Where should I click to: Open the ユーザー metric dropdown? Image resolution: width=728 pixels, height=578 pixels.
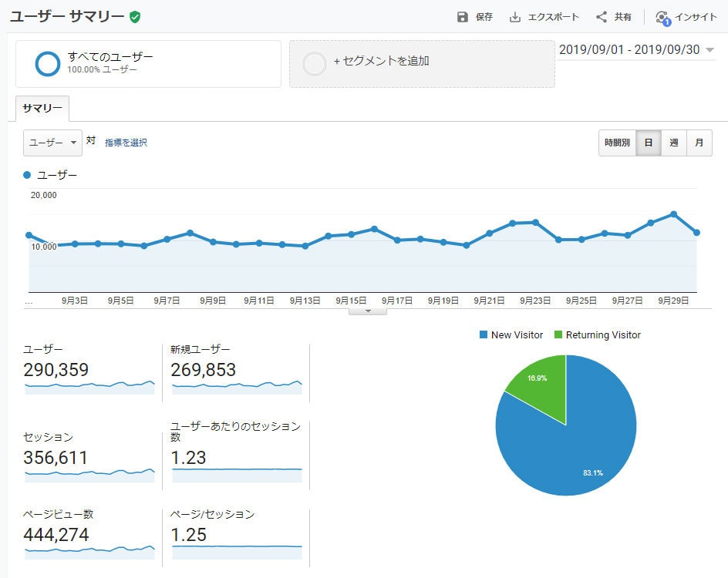coord(52,143)
